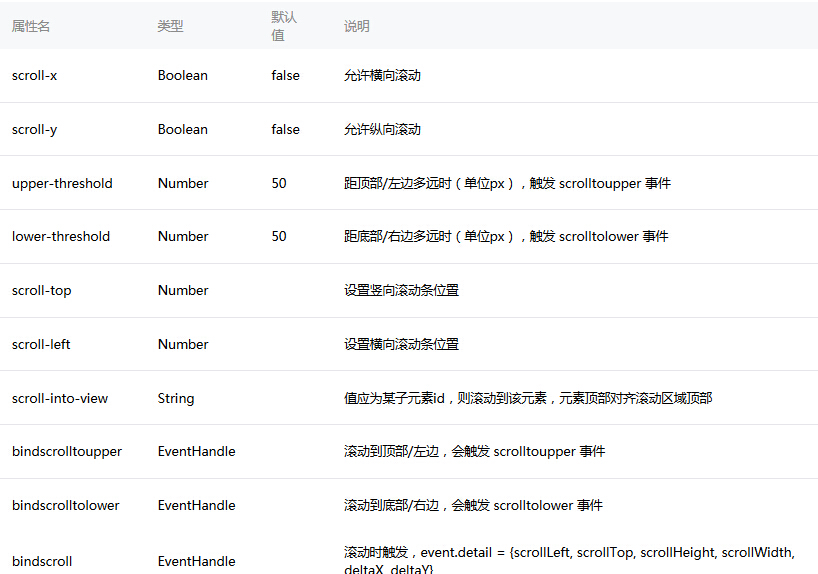The width and height of the screenshot is (818, 574).
Task: Click the "String" type cell
Action: 176,398
